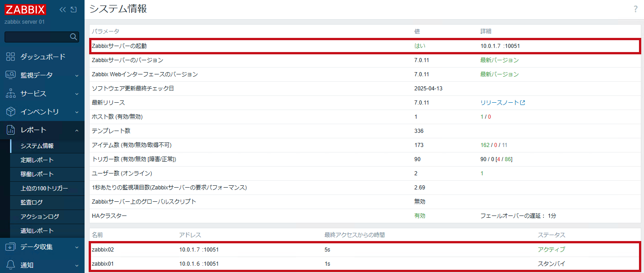Expand the 監視データ menu chevron
The height and width of the screenshot is (273, 644).
pyautogui.click(x=77, y=75)
